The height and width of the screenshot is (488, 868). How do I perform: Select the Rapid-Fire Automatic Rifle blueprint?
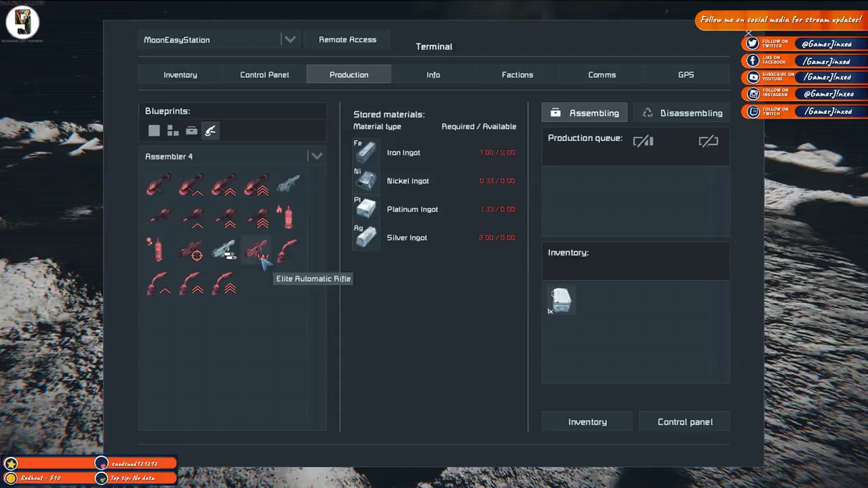pyautogui.click(x=224, y=249)
